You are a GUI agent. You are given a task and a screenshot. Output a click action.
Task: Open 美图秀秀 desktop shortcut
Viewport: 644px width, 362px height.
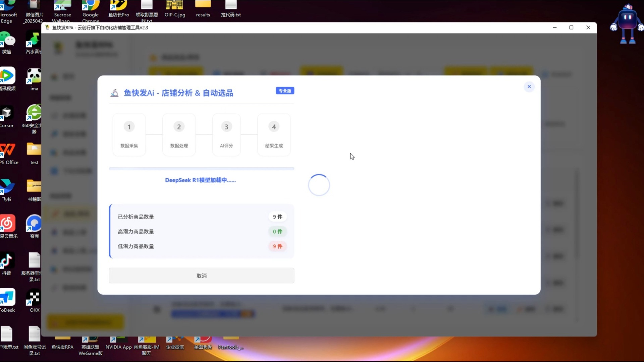click(x=203, y=344)
